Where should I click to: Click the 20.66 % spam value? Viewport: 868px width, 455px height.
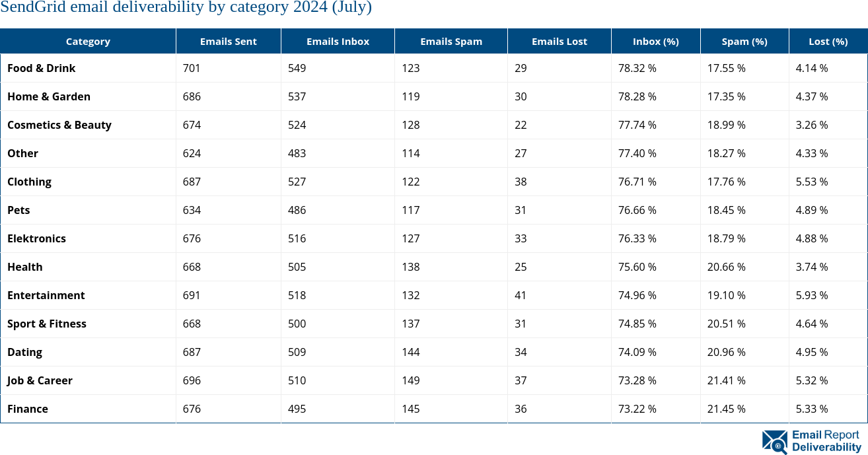(x=727, y=267)
